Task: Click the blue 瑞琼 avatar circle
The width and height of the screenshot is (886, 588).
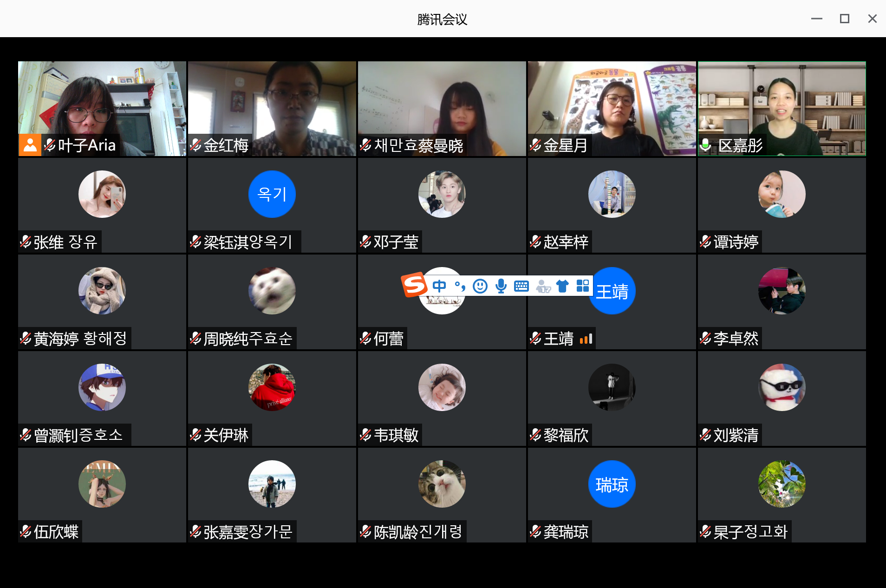Action: coord(612,484)
